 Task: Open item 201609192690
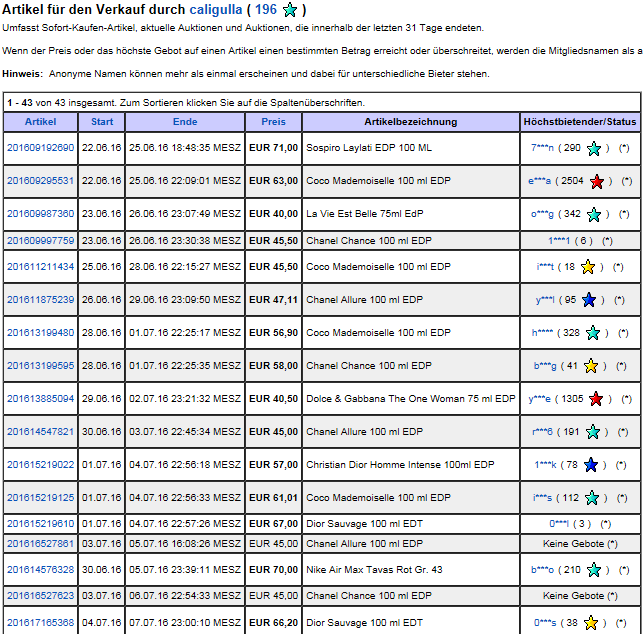pyautogui.click(x=40, y=148)
